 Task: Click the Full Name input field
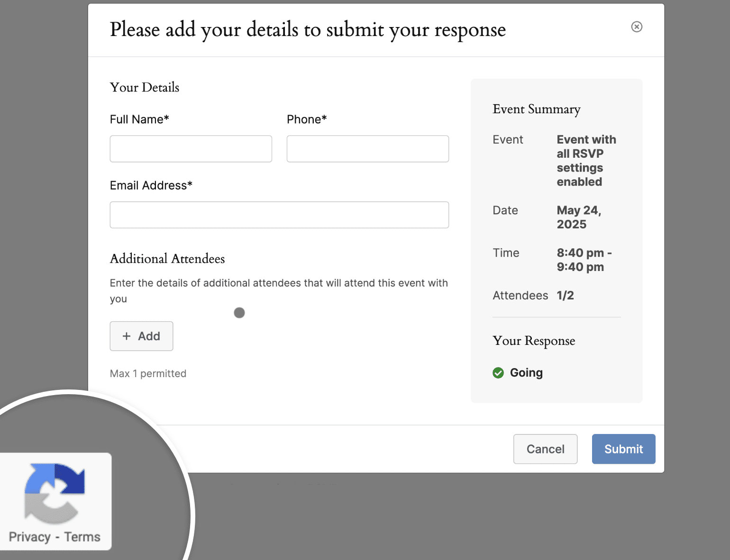[191, 149]
